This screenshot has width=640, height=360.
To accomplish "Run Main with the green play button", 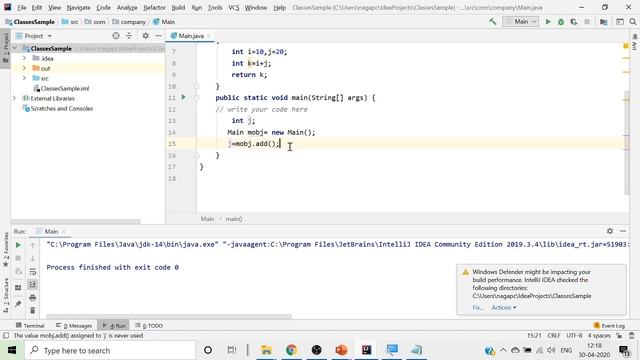I will [548, 22].
